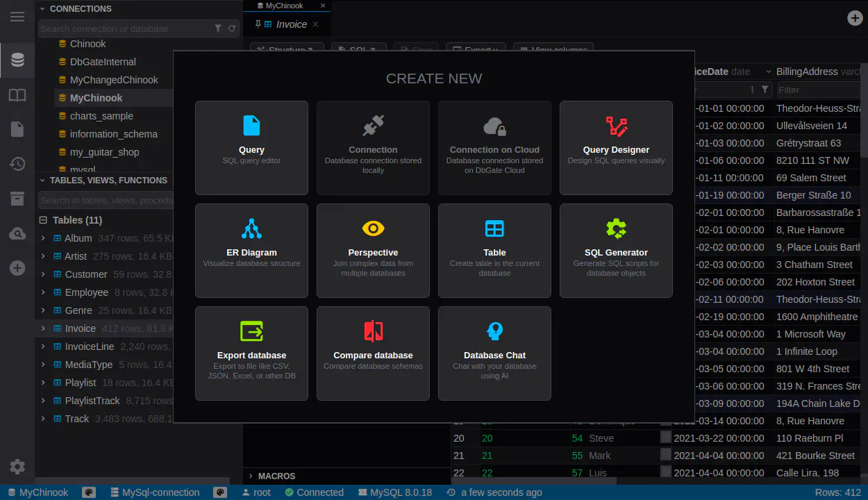
Task: Expand the MACROS panel
Action: 276,476
